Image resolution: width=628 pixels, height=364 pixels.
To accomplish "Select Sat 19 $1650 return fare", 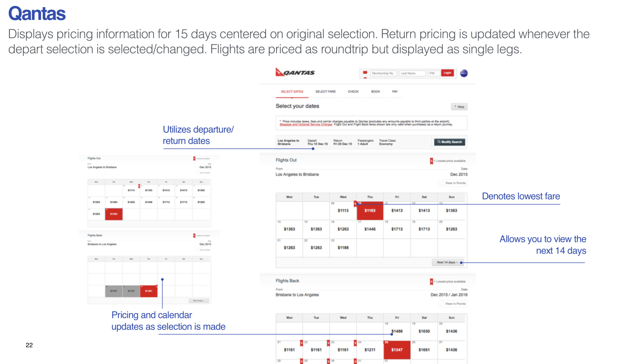I will click(x=424, y=331).
